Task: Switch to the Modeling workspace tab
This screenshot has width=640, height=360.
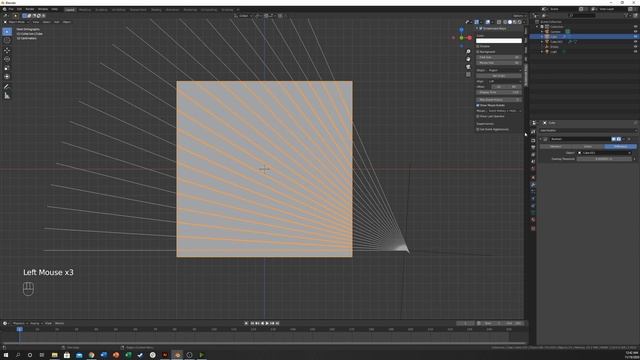Action: 85,9
